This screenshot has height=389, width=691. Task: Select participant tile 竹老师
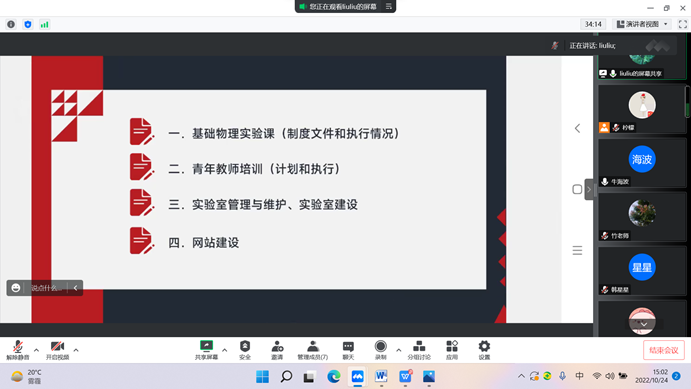(x=642, y=217)
